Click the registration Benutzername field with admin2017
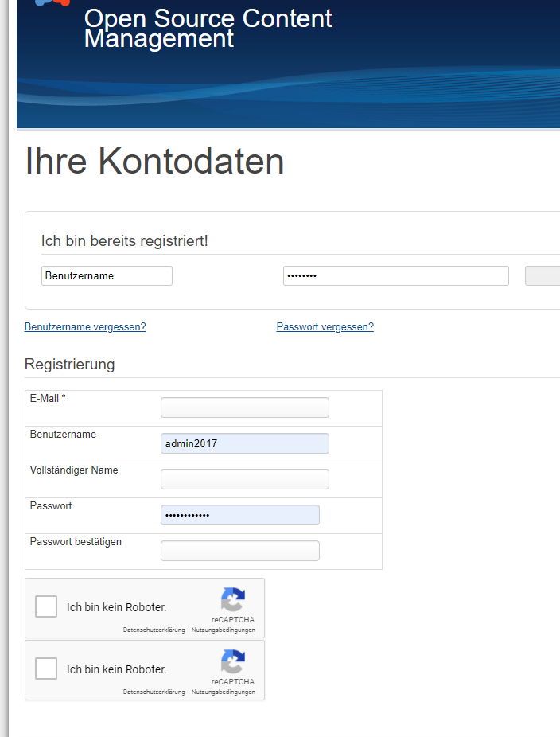This screenshot has height=737, width=560. [244, 443]
